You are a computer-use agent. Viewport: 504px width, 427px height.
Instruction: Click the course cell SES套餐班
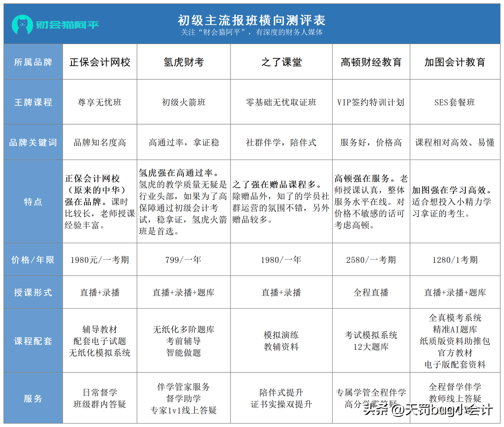pos(455,102)
